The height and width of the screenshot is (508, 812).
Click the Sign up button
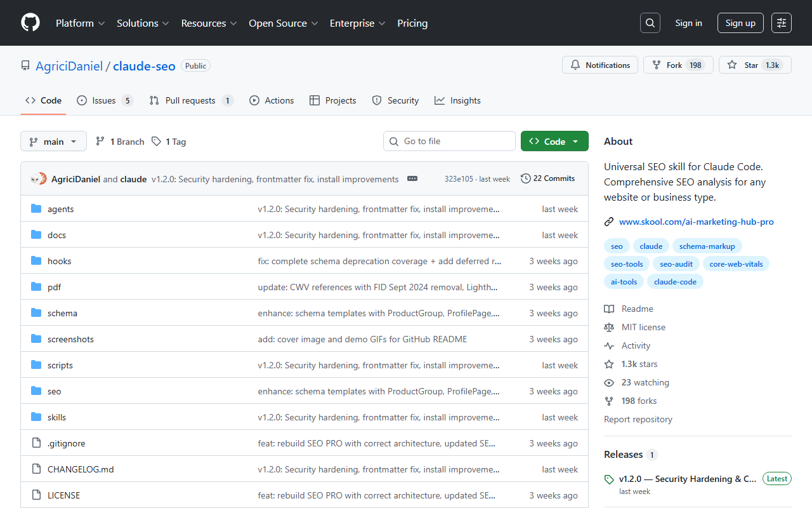tap(740, 23)
